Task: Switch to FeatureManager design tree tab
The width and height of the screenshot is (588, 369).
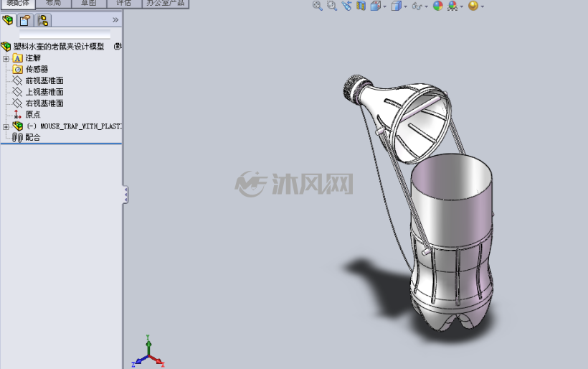Action: click(8, 20)
